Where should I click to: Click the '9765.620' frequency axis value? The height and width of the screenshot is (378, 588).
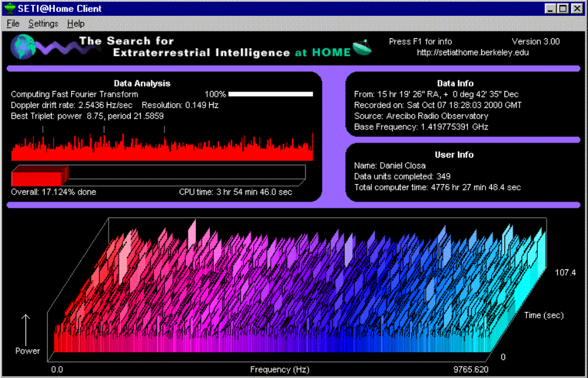click(471, 369)
